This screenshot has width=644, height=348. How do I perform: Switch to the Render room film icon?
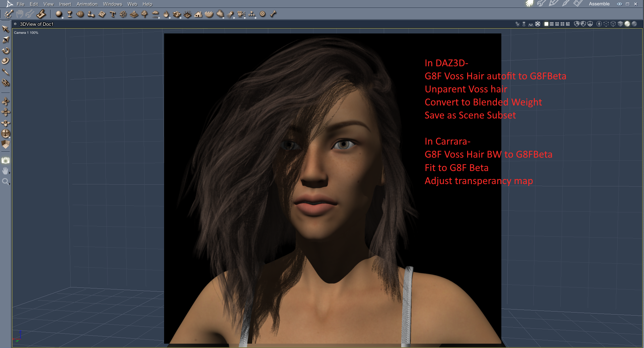pyautogui.click(x=578, y=4)
